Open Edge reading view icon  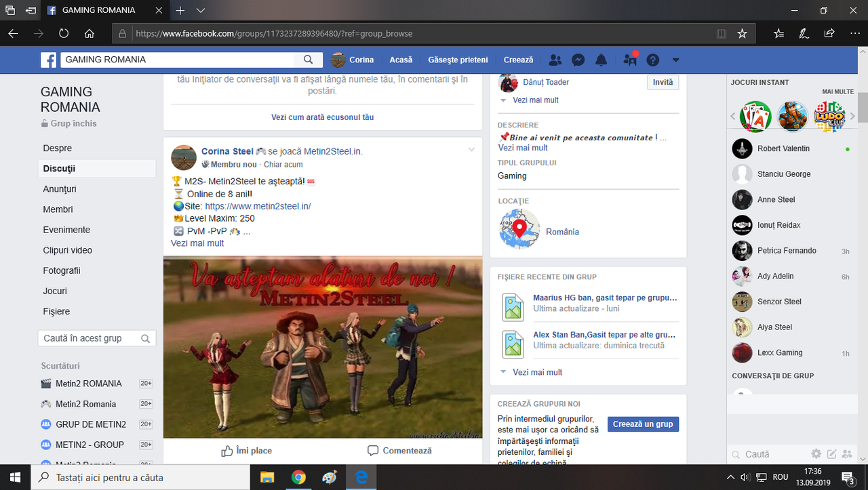(x=722, y=33)
